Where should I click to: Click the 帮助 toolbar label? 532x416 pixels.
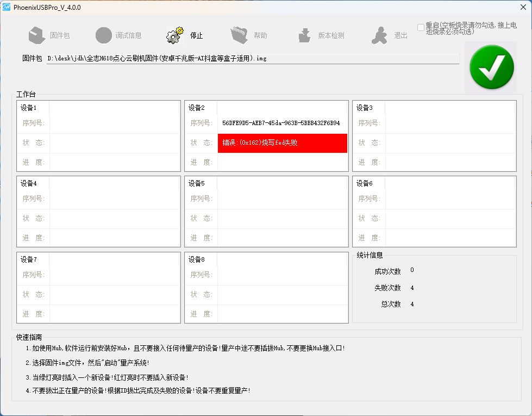pos(260,35)
